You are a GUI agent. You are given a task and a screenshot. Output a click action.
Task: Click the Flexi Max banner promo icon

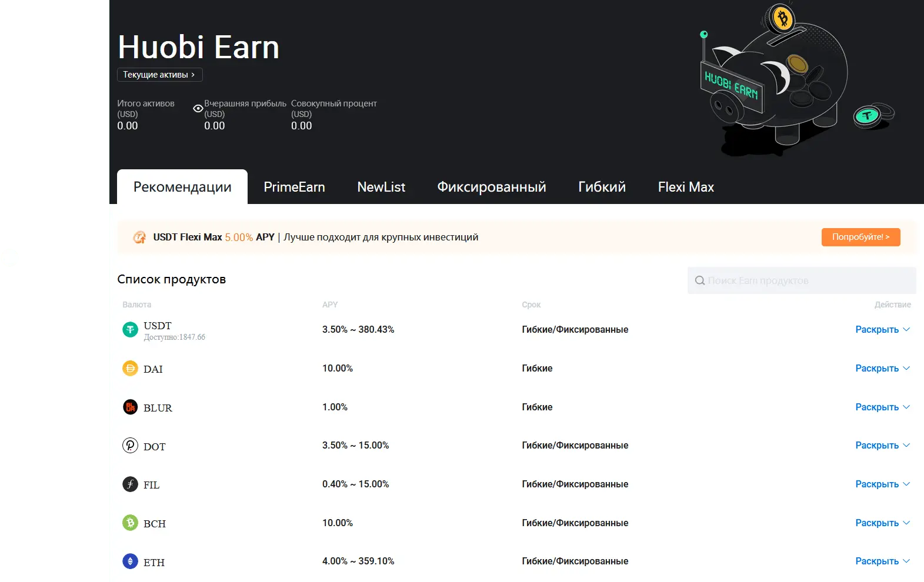click(x=139, y=238)
